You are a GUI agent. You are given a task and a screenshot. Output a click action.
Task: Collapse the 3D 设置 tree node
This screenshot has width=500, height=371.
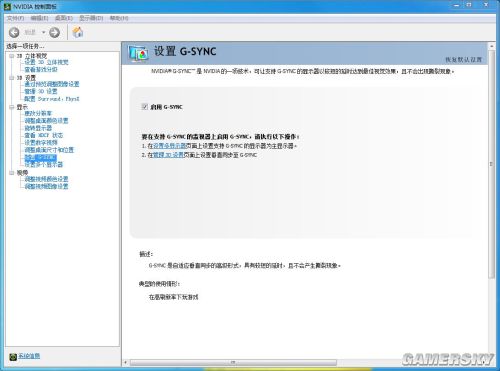[x=12, y=78]
